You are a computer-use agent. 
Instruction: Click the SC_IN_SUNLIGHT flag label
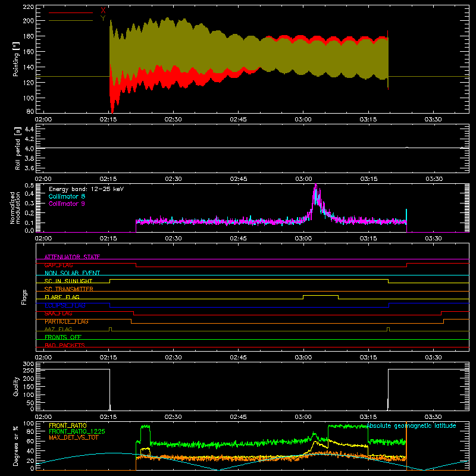68,281
